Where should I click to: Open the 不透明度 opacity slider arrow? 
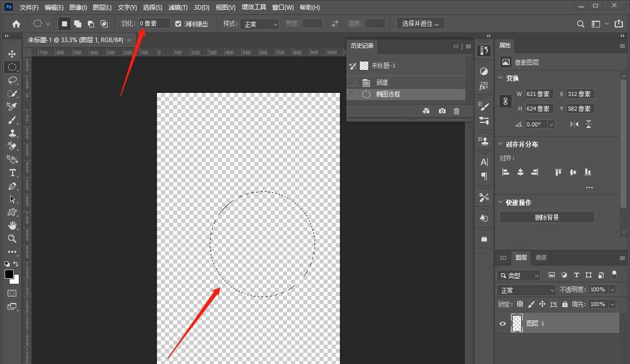(x=612, y=289)
